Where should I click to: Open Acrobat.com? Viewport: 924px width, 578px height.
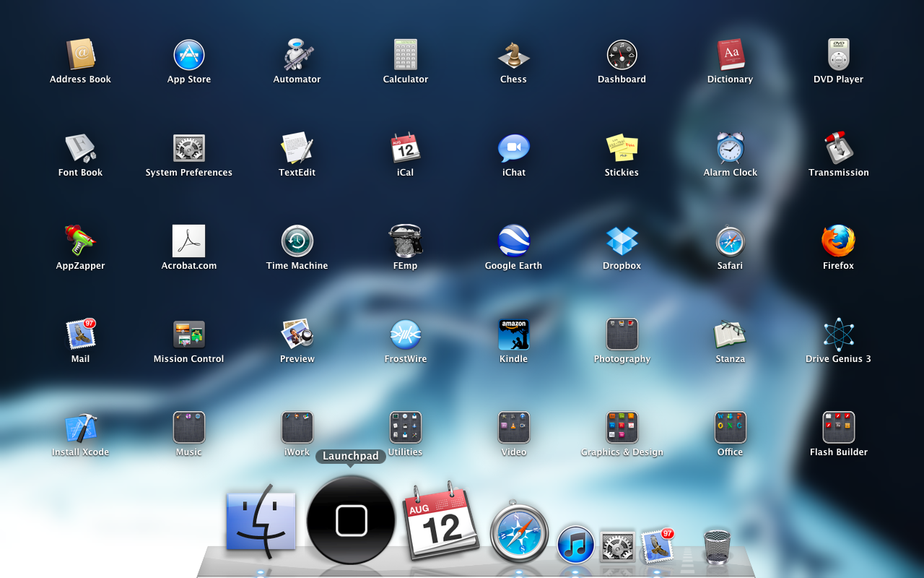[x=189, y=241]
